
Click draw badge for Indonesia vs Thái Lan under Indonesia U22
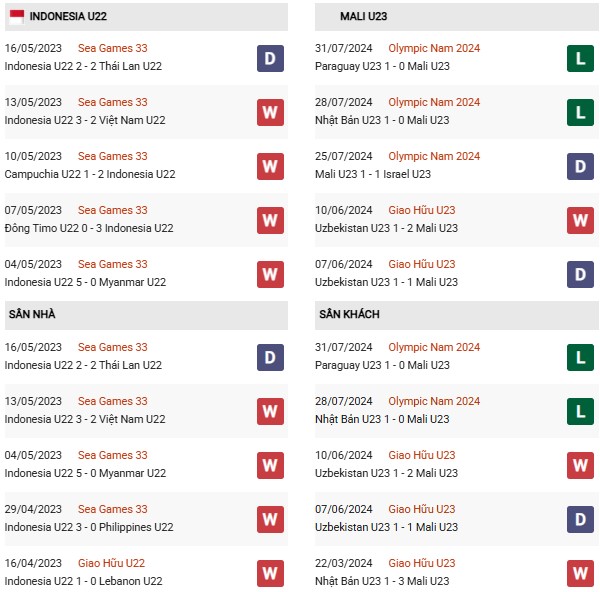click(x=270, y=58)
